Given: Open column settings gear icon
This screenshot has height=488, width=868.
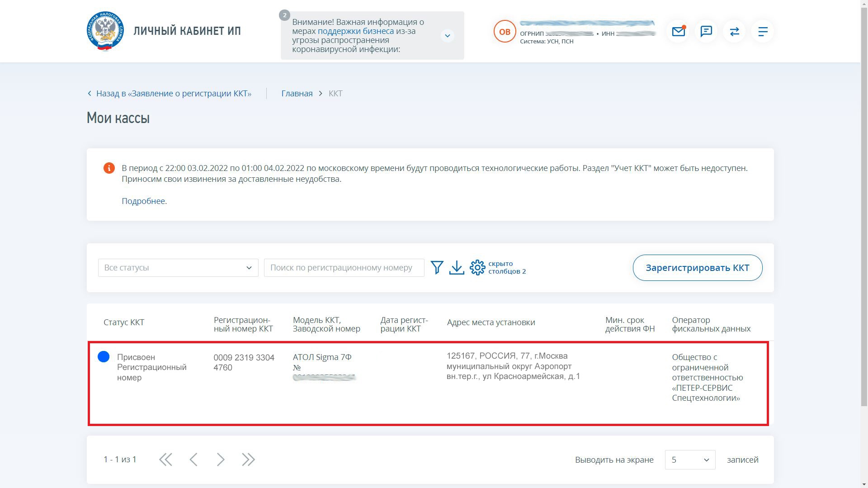Looking at the screenshot, I should [x=477, y=268].
